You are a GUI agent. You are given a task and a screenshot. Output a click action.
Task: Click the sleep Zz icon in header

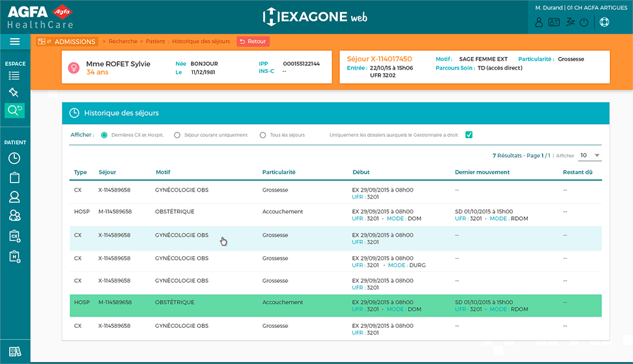(570, 22)
